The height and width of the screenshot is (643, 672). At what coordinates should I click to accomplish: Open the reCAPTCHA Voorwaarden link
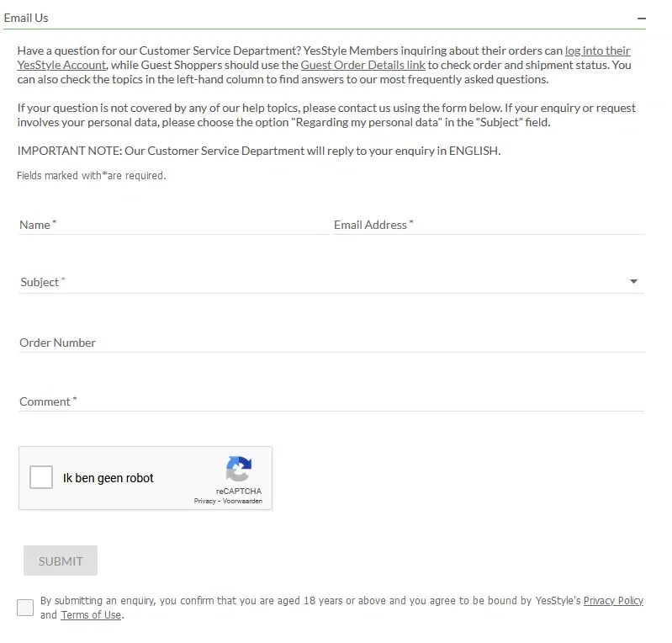point(242,501)
